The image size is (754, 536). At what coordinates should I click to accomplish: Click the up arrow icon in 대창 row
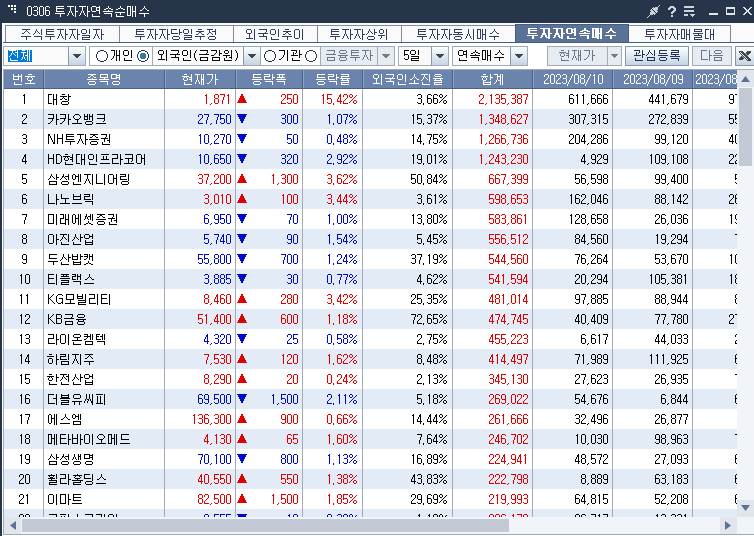pyautogui.click(x=242, y=99)
